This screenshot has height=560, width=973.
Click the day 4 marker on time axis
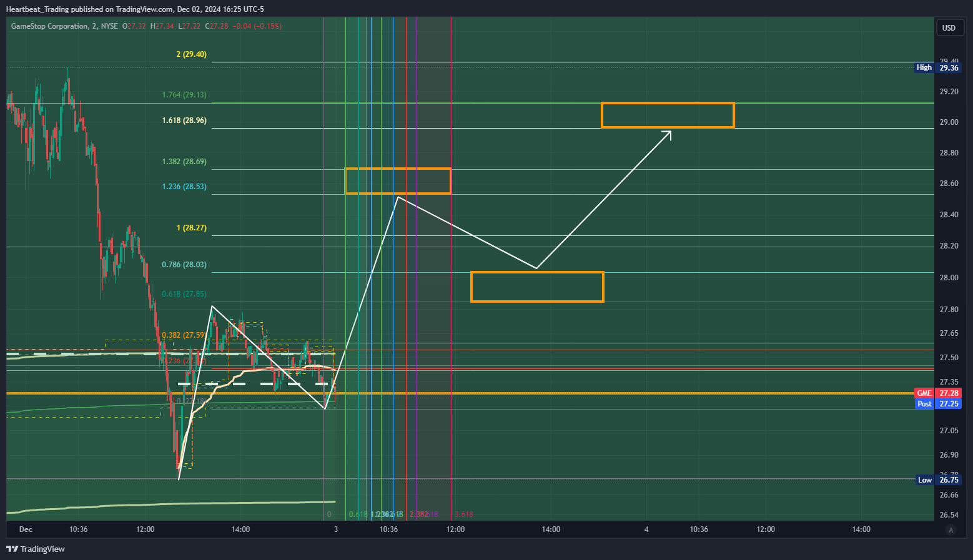(646, 529)
